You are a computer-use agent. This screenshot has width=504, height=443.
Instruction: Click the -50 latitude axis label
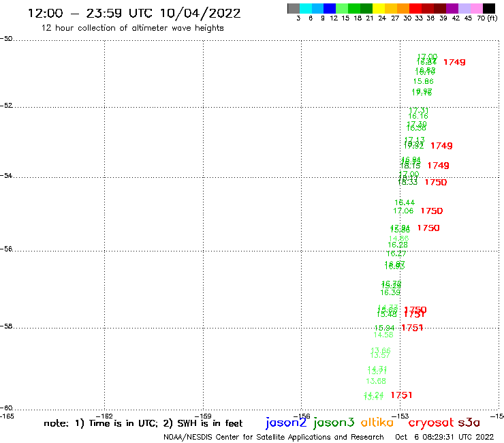coord(6,39)
